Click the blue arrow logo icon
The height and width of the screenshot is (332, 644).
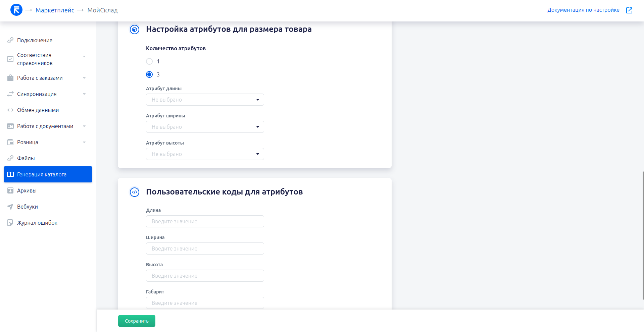[16, 10]
